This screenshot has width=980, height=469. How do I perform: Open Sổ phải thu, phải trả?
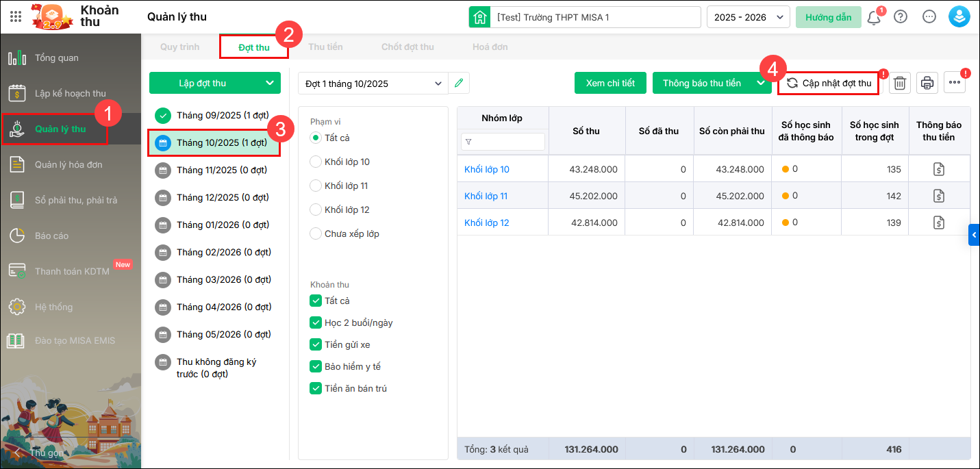(x=71, y=200)
